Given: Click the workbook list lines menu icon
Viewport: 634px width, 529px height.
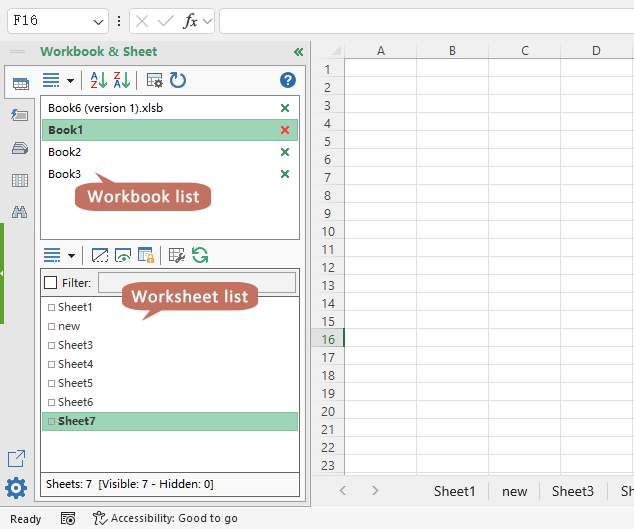Looking at the screenshot, I should 51,80.
